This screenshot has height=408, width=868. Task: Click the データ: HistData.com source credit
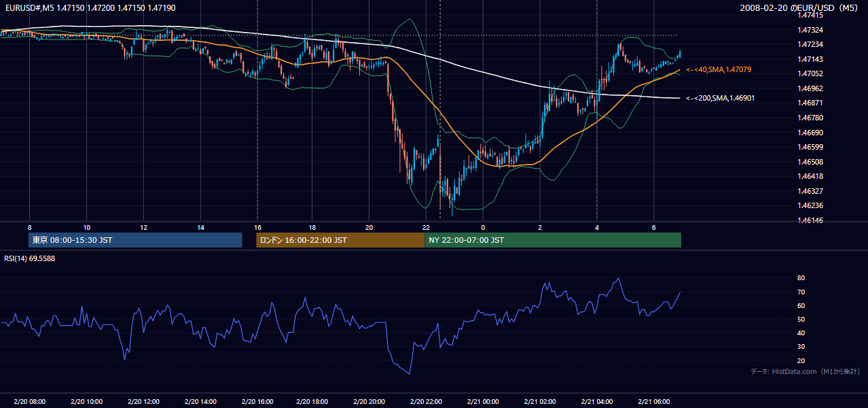point(806,371)
